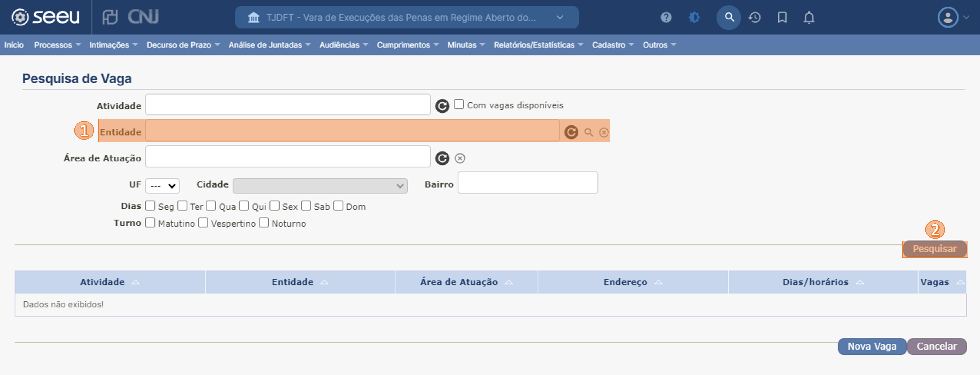The width and height of the screenshot is (980, 375).
Task: Enable the Com vagas disponíveis checkbox
Action: click(x=459, y=104)
